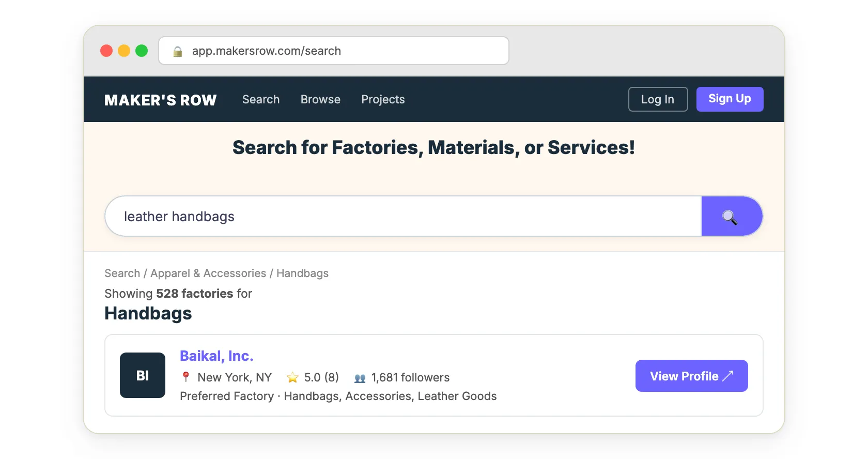This screenshot has width=868, height=459.
Task: Click the arrow icon on View Profile
Action: tap(728, 376)
